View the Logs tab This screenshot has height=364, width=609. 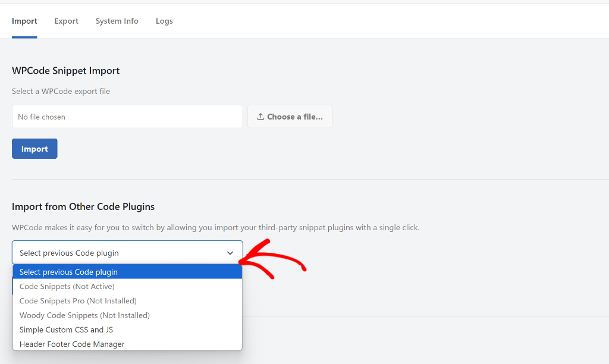pyautogui.click(x=164, y=21)
